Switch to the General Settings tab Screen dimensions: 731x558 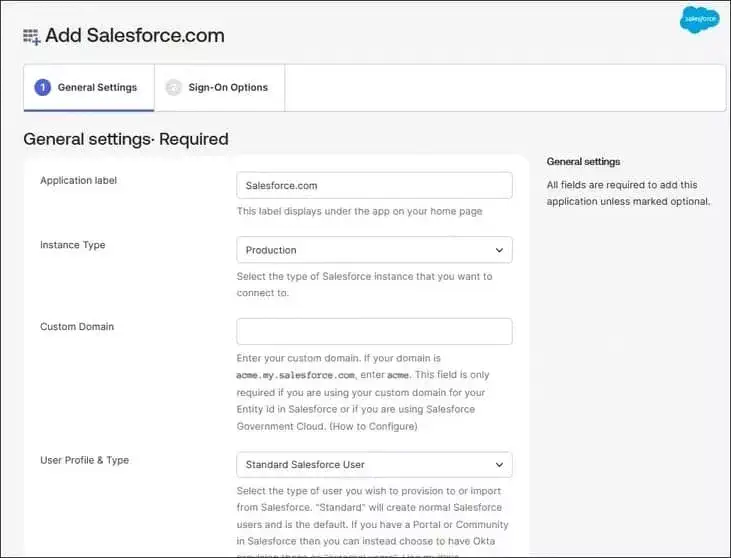tap(97, 87)
